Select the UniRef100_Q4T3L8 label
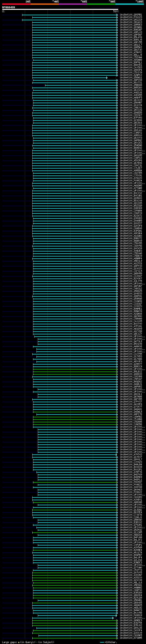Viewport: 146px width, 644px height. point(131,341)
